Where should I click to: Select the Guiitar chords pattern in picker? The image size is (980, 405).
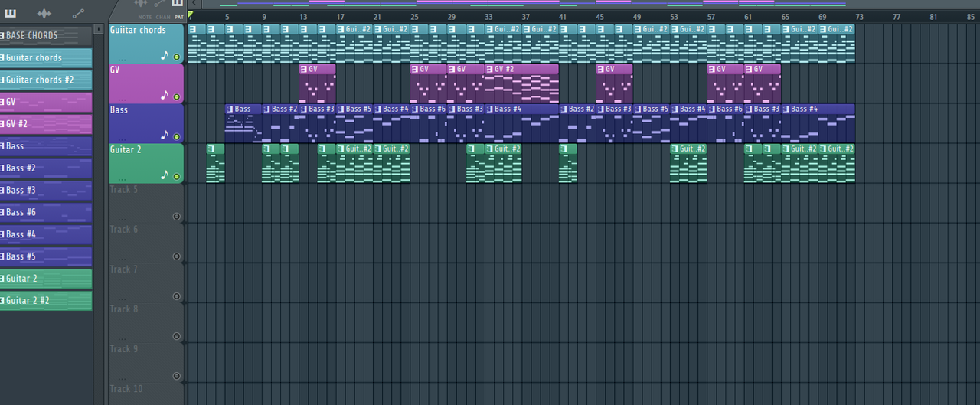pos(46,57)
